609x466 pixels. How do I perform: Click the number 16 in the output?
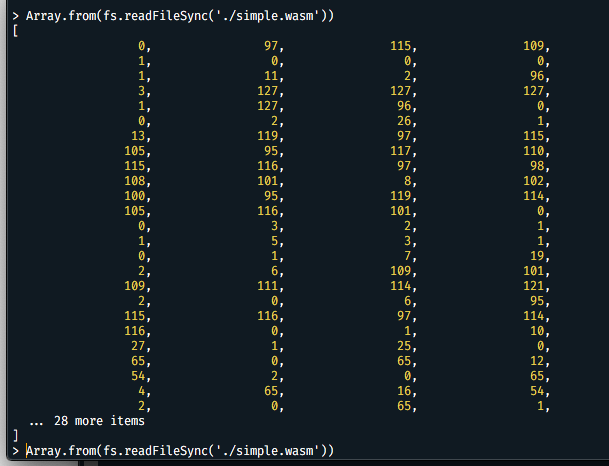(x=406, y=391)
